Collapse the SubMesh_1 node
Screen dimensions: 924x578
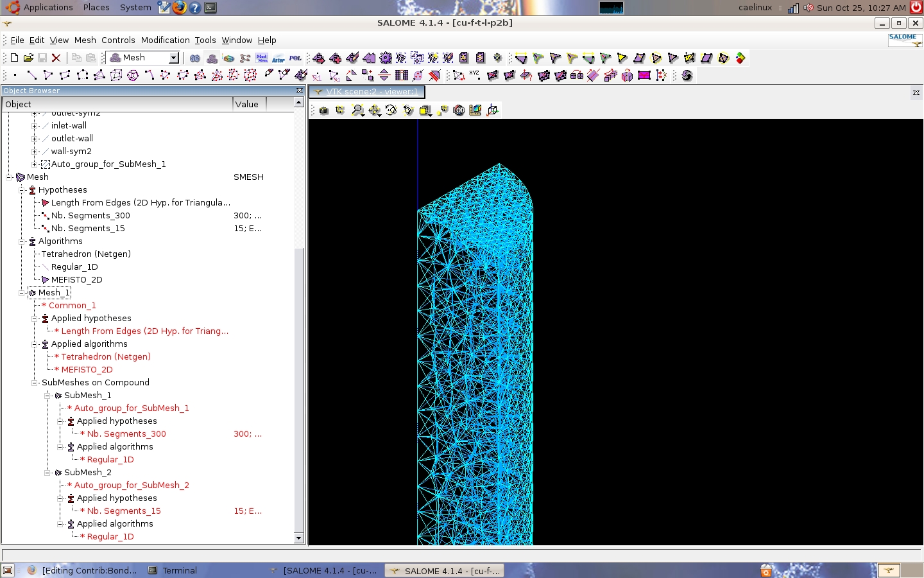pos(47,395)
